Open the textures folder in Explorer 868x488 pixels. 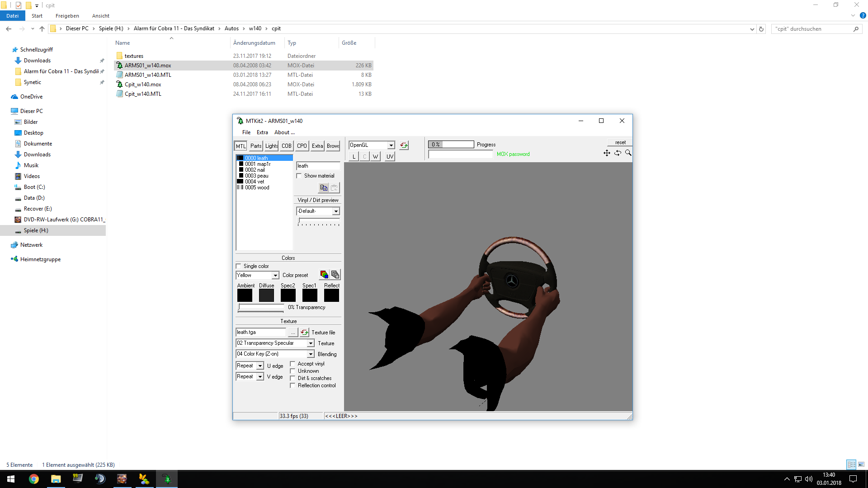click(x=134, y=56)
